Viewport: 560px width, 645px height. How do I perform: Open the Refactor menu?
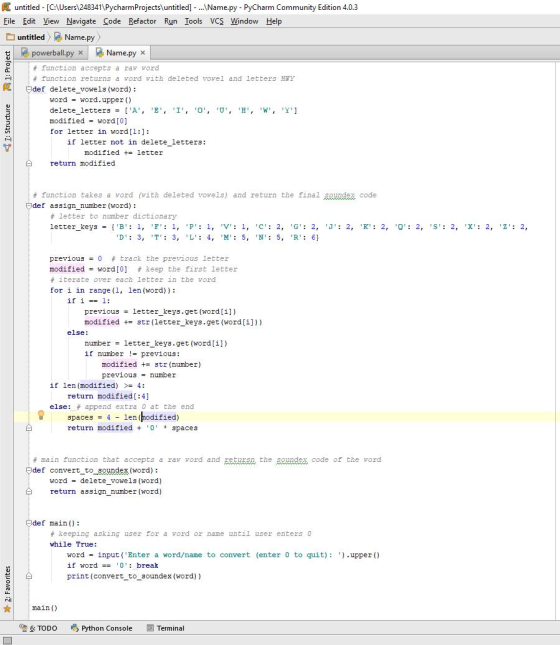pyautogui.click(x=142, y=21)
